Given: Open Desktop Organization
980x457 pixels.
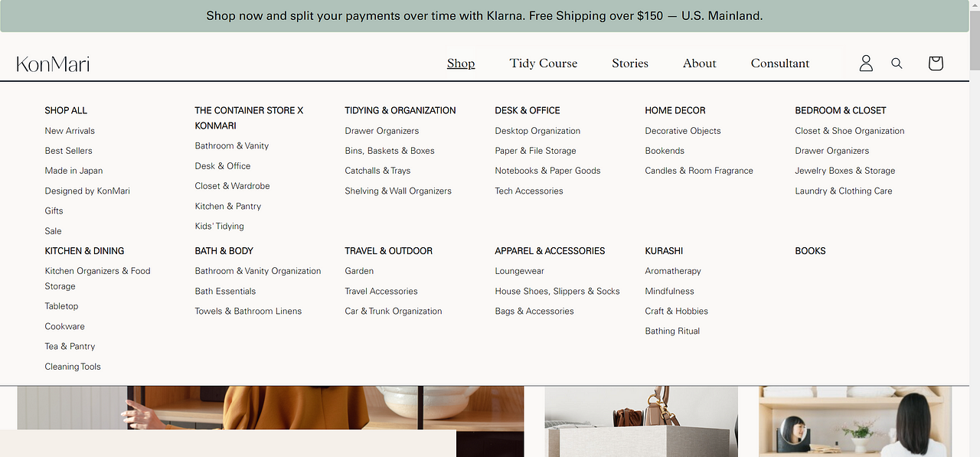Looking at the screenshot, I should pos(537,131).
